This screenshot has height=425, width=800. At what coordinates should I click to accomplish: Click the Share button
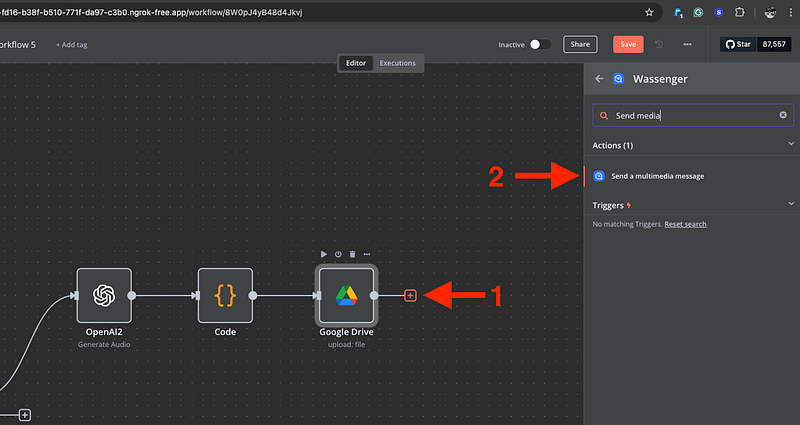(579, 45)
